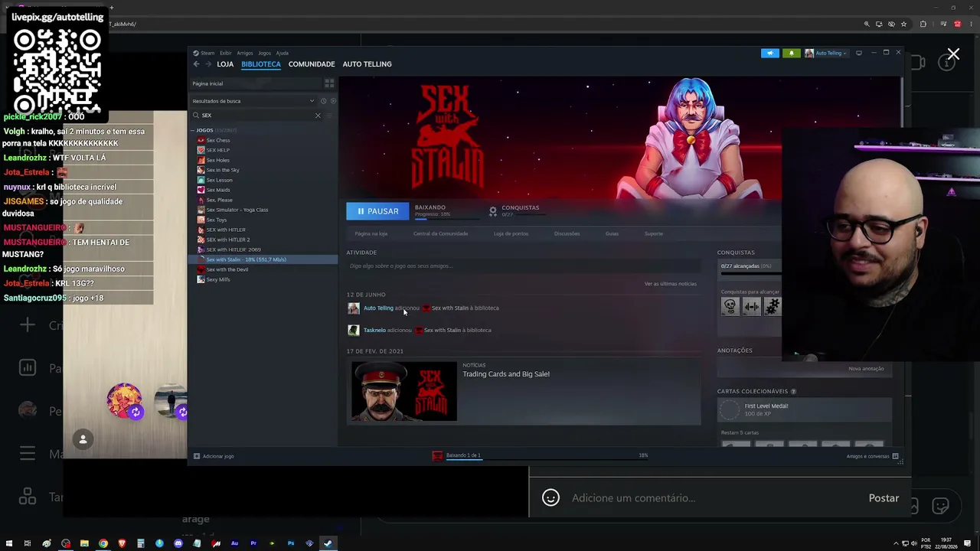Screen dimensions: 980x551
Task: Open the Ajuda menu
Action: [x=283, y=53]
